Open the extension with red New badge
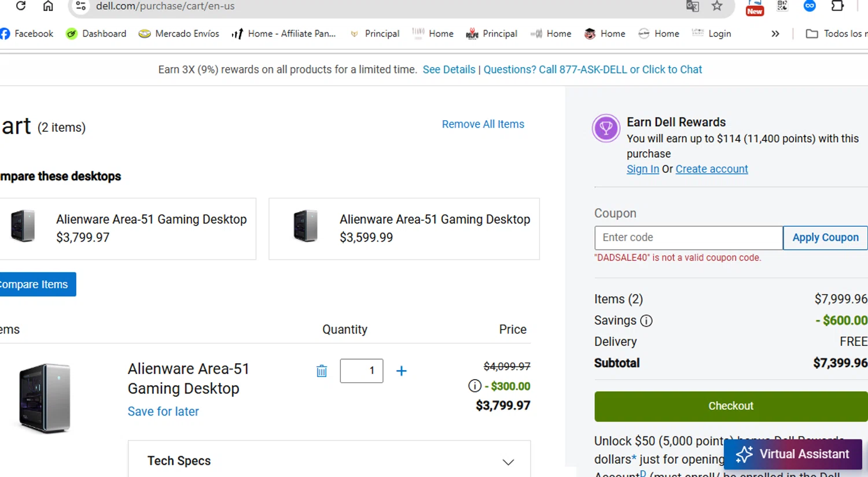 (755, 7)
